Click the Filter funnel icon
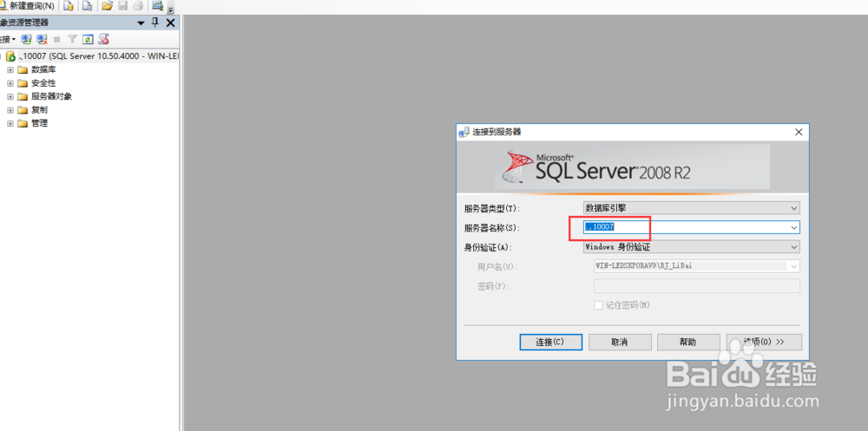 click(72, 39)
